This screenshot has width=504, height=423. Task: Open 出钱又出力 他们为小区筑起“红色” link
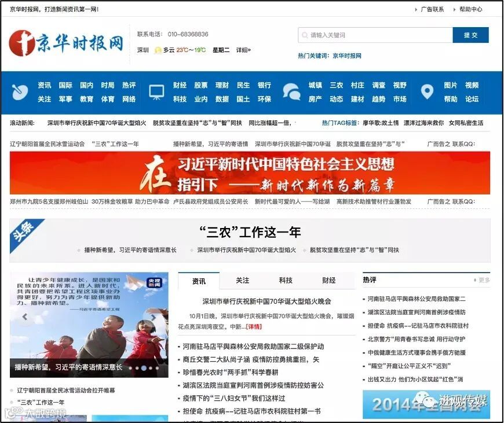pos(415,380)
